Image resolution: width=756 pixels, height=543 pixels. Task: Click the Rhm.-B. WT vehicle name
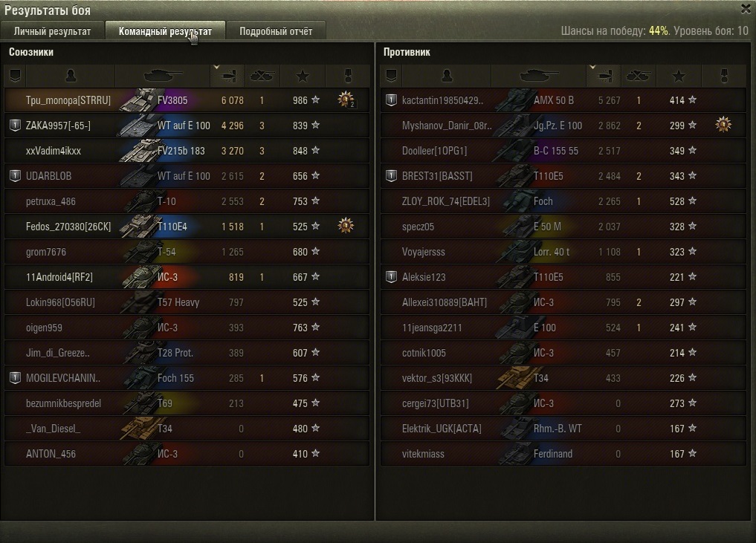click(558, 429)
